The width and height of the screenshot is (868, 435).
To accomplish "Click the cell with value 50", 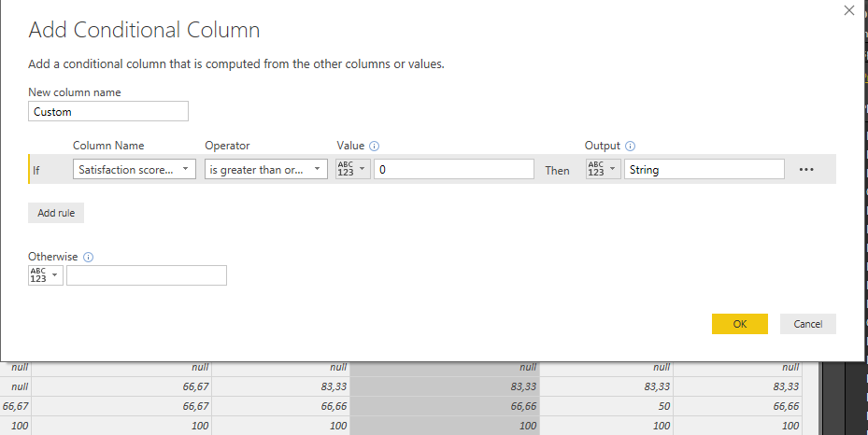I will pyautogui.click(x=606, y=406).
